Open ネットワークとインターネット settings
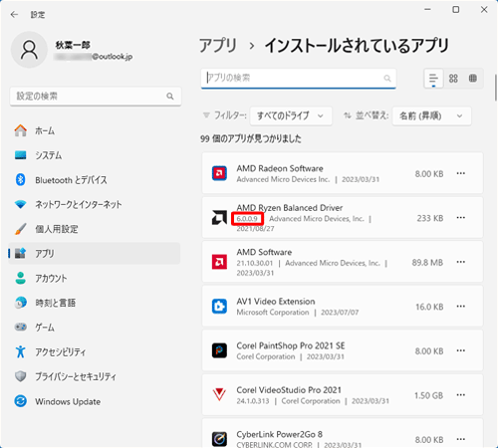The height and width of the screenshot is (448, 498). [x=95, y=204]
